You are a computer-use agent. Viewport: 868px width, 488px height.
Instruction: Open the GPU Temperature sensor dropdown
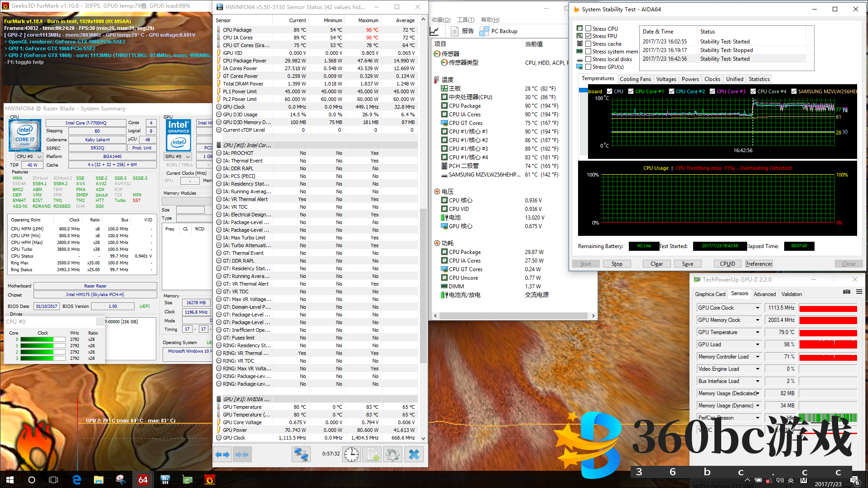757,332
